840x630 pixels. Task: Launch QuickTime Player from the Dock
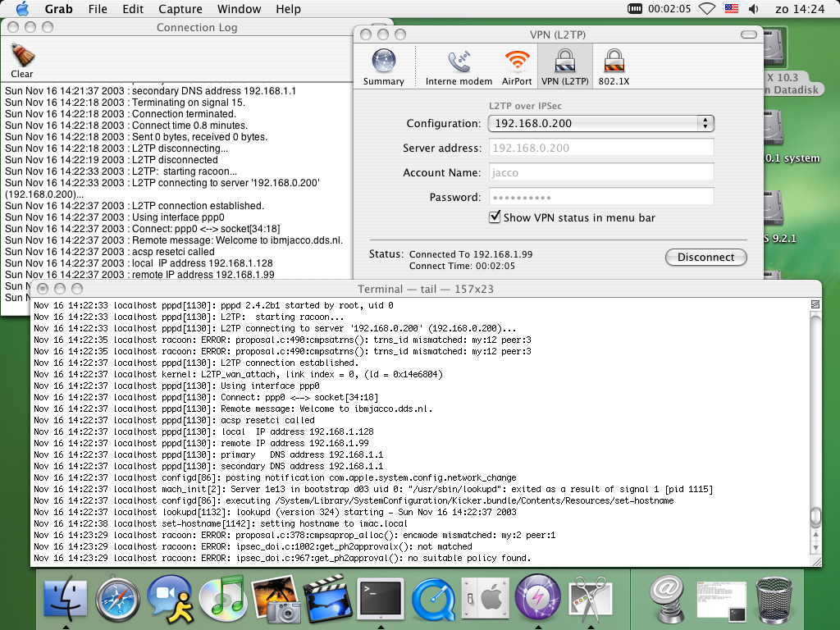(433, 599)
